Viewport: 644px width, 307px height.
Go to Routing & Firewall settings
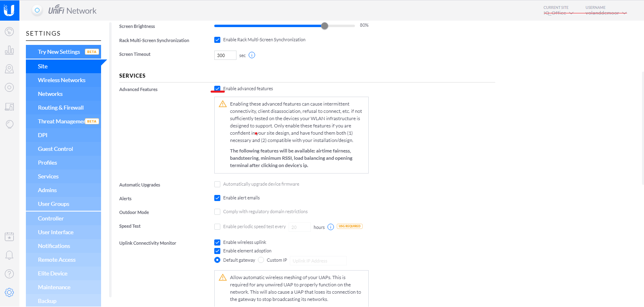61,108
